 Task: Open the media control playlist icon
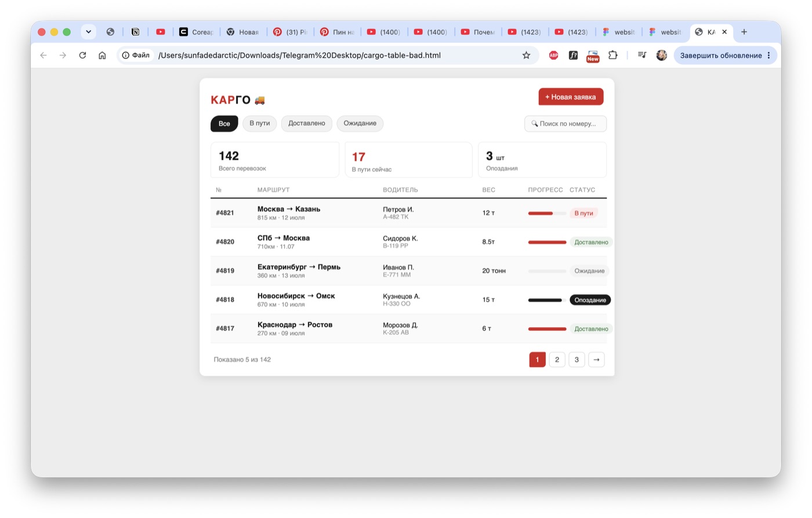click(642, 55)
